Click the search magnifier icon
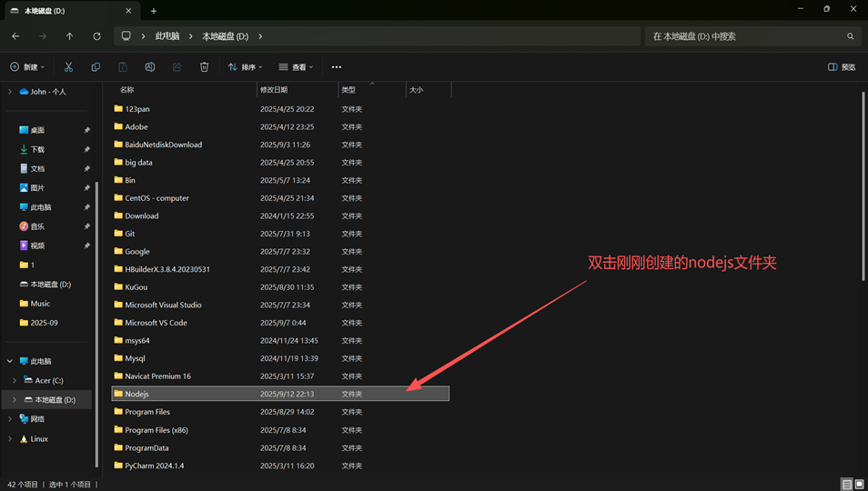The image size is (868, 491). click(851, 36)
